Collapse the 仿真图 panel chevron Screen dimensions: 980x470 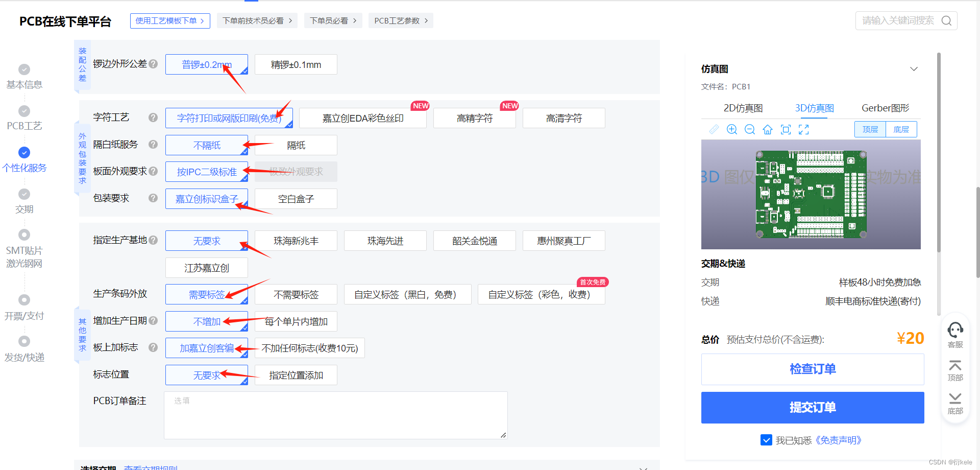point(914,69)
